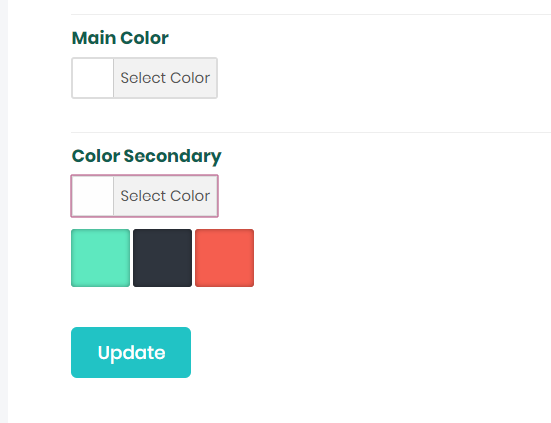The height and width of the screenshot is (423, 551).
Task: Click the divider line above Main Color
Action: (x=311, y=14)
